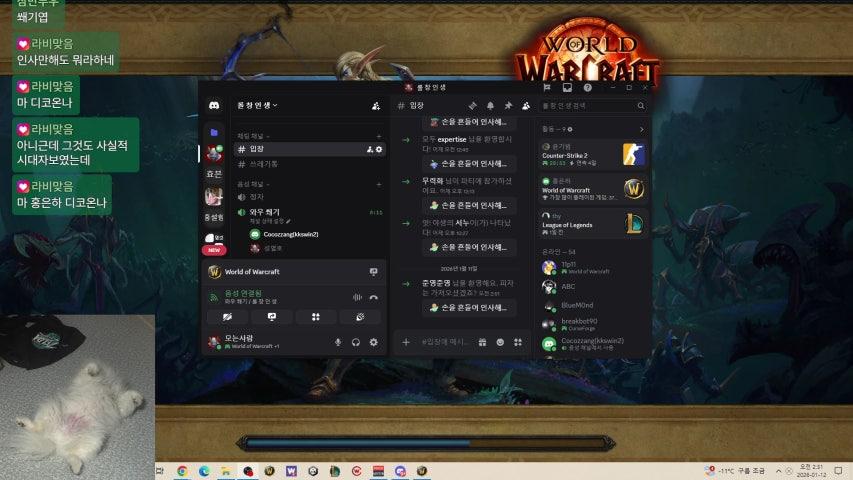853x480 pixels.
Task: Open Discord direct messages home icon
Action: coord(214,106)
